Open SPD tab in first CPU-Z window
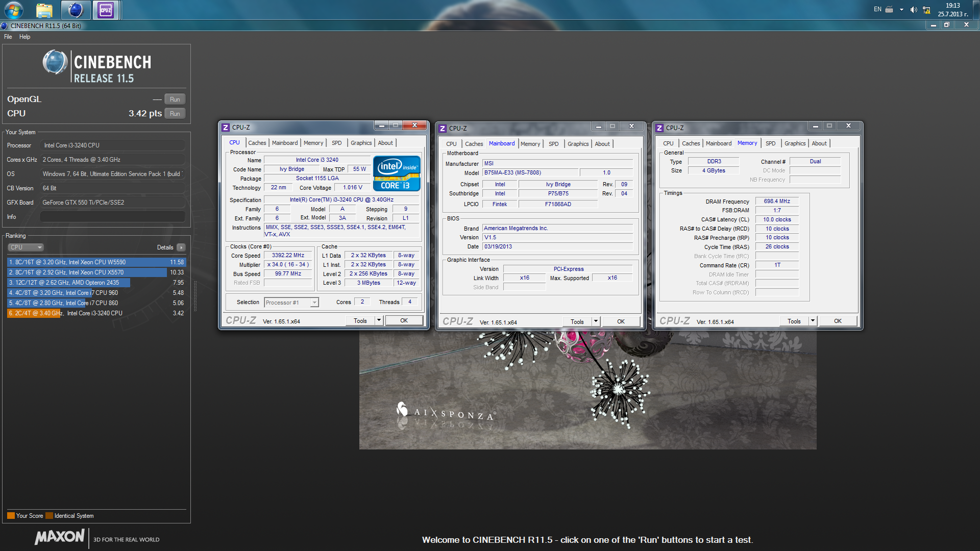 tap(337, 143)
